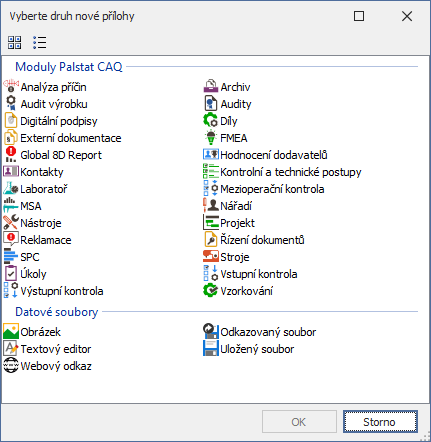Select the Výstupní kontrola icon
The width and height of the screenshot is (431, 442).
pyautogui.click(x=11, y=291)
